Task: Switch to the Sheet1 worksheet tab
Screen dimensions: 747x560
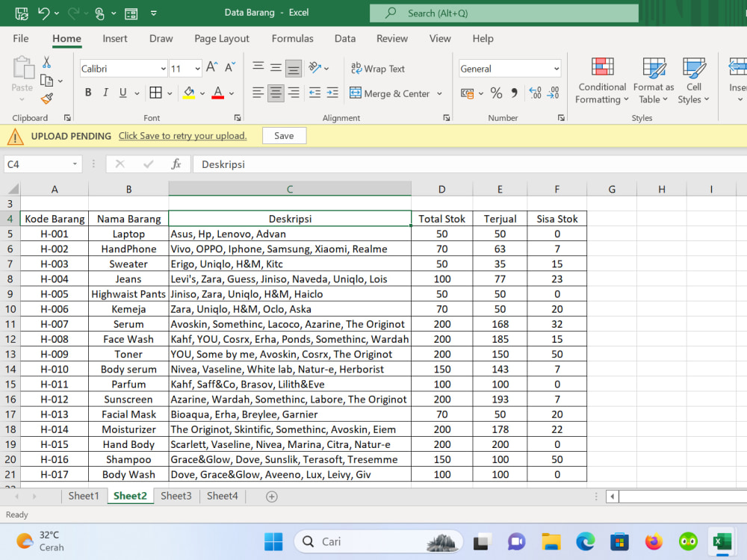Action: (84, 497)
